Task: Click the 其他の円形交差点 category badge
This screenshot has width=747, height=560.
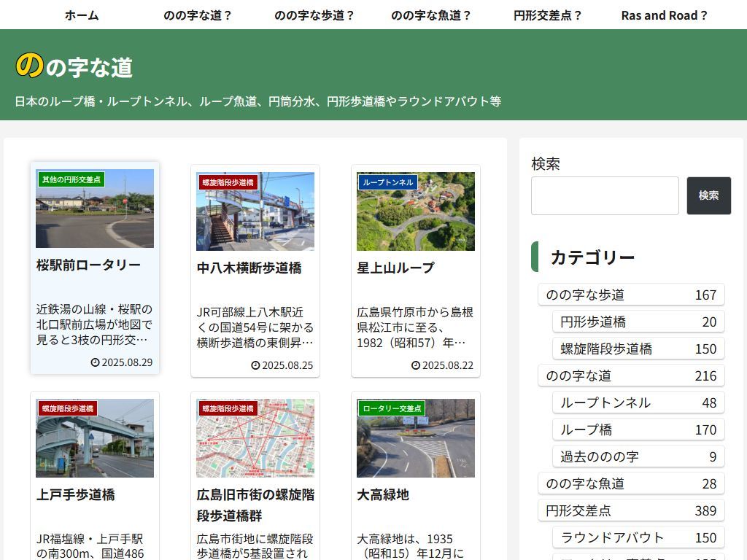Action: tap(71, 179)
